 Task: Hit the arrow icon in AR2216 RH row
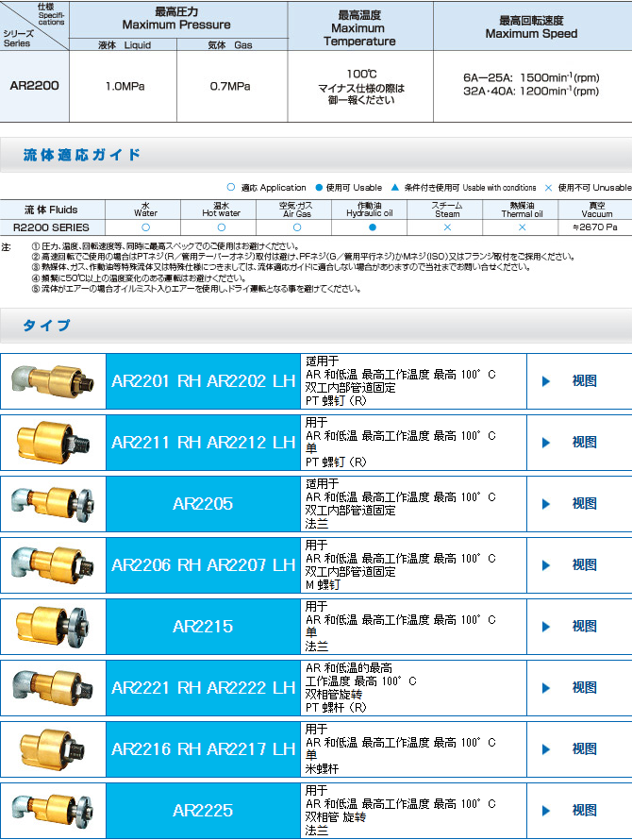545,749
